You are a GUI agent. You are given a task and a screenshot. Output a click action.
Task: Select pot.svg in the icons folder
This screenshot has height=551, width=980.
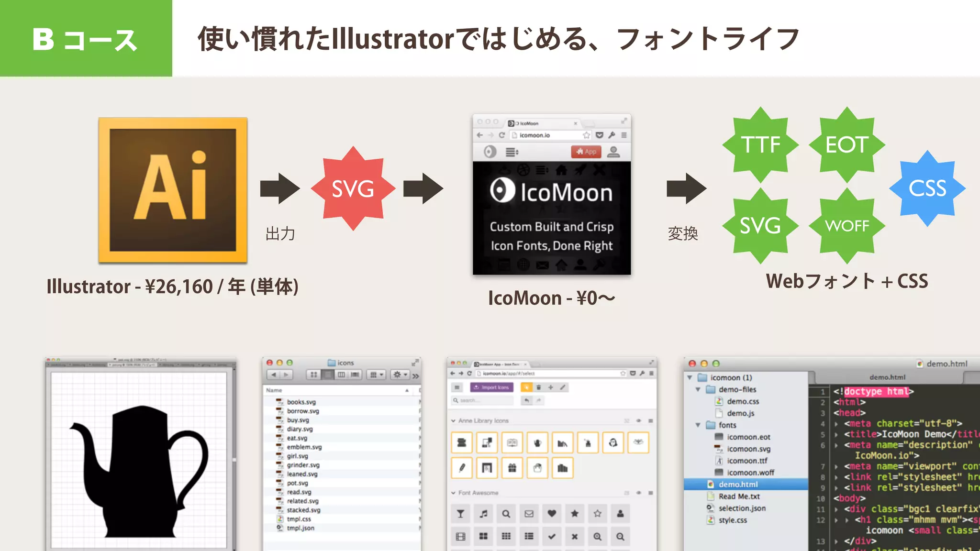[298, 483]
